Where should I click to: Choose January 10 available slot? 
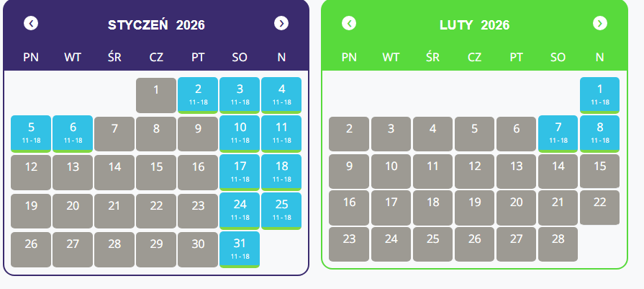pyautogui.click(x=240, y=133)
